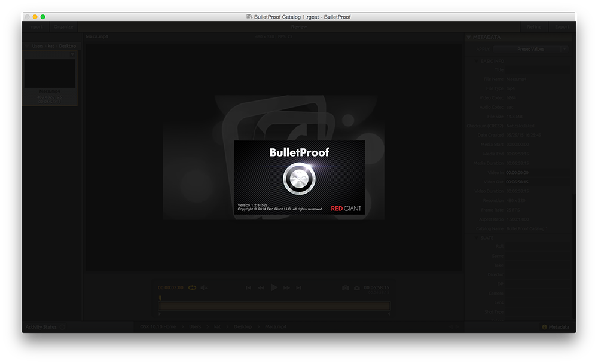Image resolution: width=598 pixels, height=364 pixels.
Task: Click the Catalog Name value 'BulletProof Catalog 1'
Action: click(527, 229)
